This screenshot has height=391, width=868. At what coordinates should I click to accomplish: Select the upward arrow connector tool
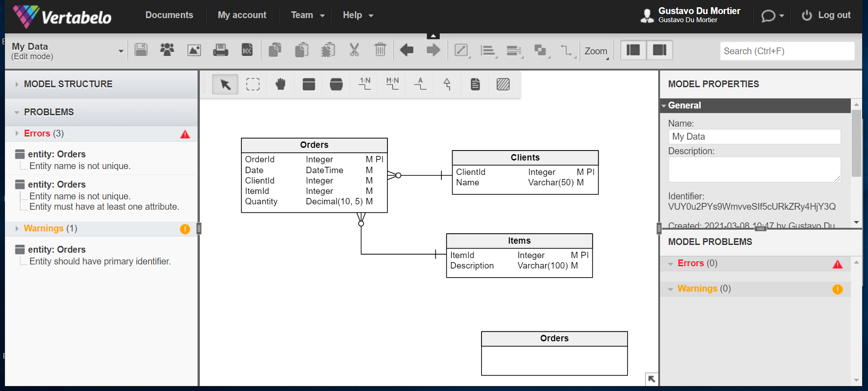coord(448,84)
